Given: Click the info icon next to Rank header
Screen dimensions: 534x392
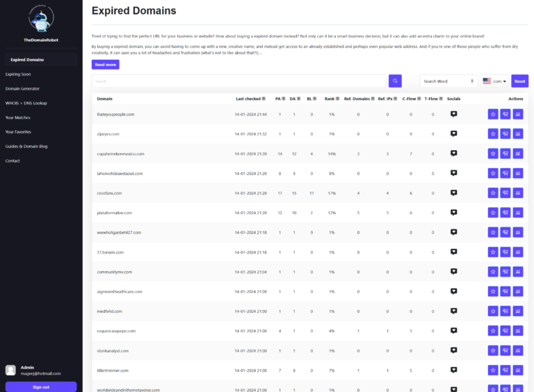Looking at the screenshot, I should [337, 99].
